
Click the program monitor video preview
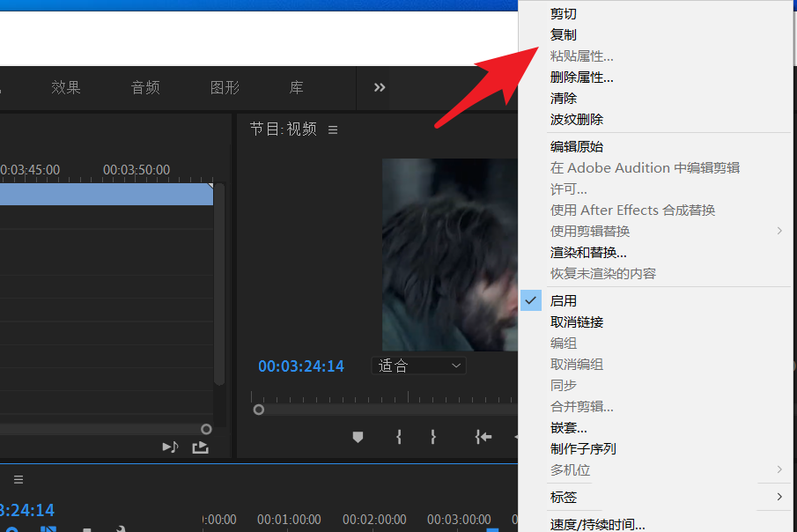tap(450, 255)
